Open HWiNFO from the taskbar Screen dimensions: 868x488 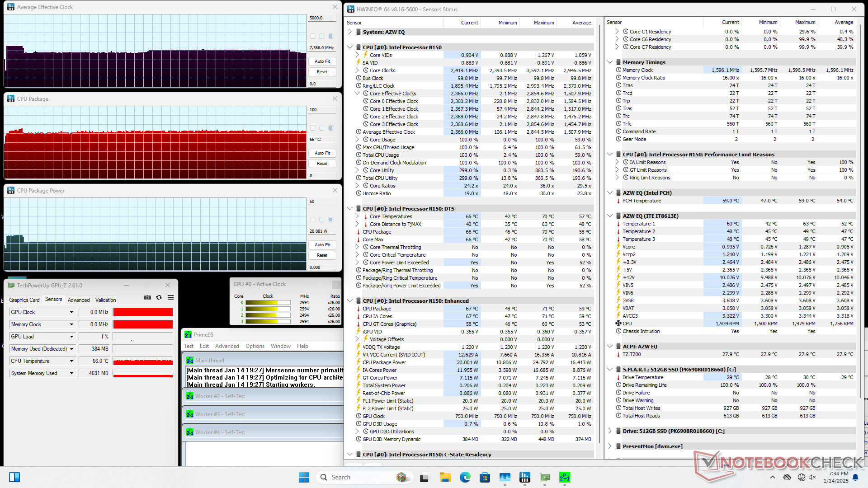coord(525,477)
